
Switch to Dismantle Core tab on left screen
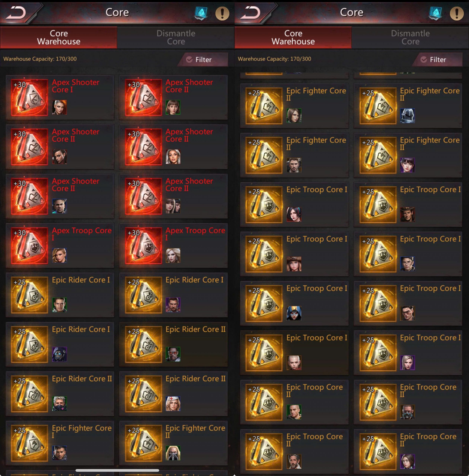[x=176, y=37]
